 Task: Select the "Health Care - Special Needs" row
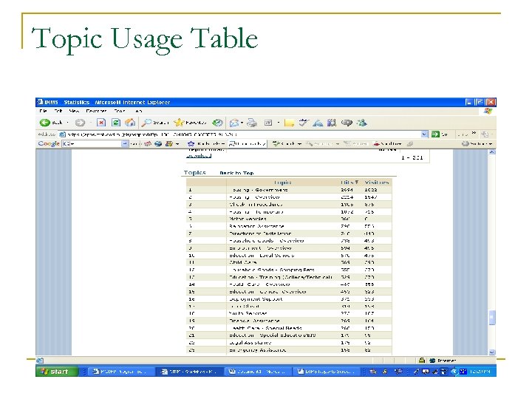(x=289, y=328)
